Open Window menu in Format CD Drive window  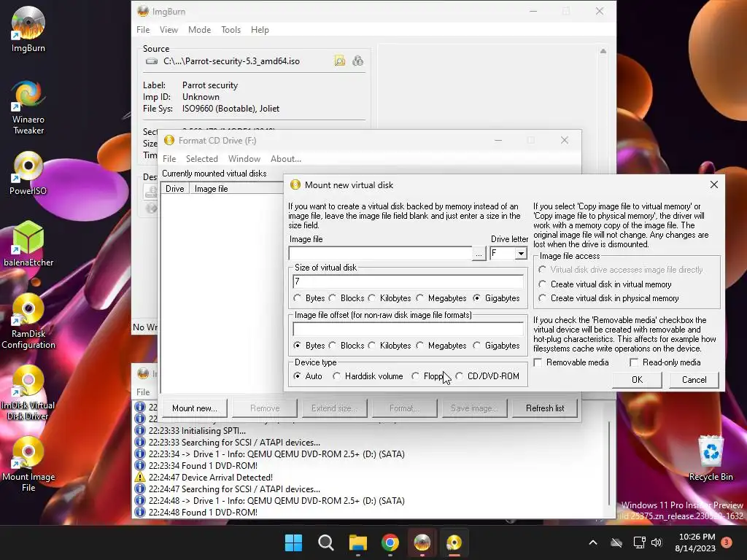tap(244, 158)
